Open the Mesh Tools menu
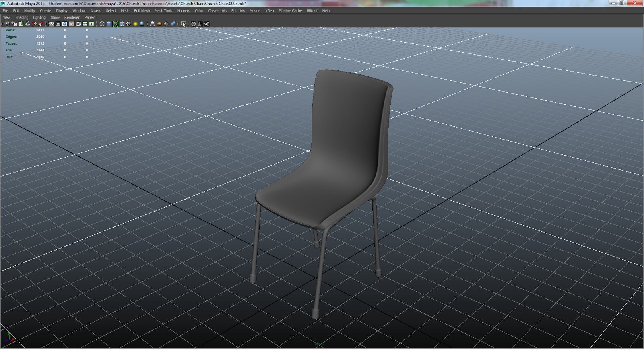Viewport: 644px width, 362px height. point(163,11)
